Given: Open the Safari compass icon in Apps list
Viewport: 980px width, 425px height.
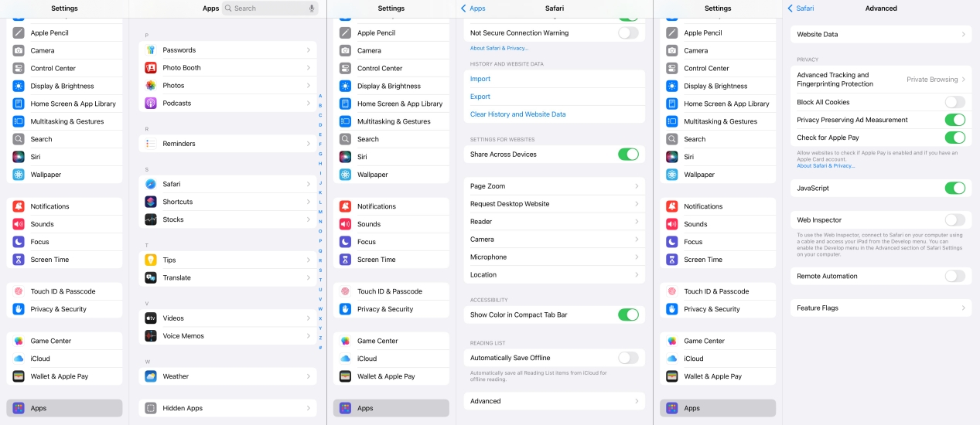Looking at the screenshot, I should [x=151, y=185].
